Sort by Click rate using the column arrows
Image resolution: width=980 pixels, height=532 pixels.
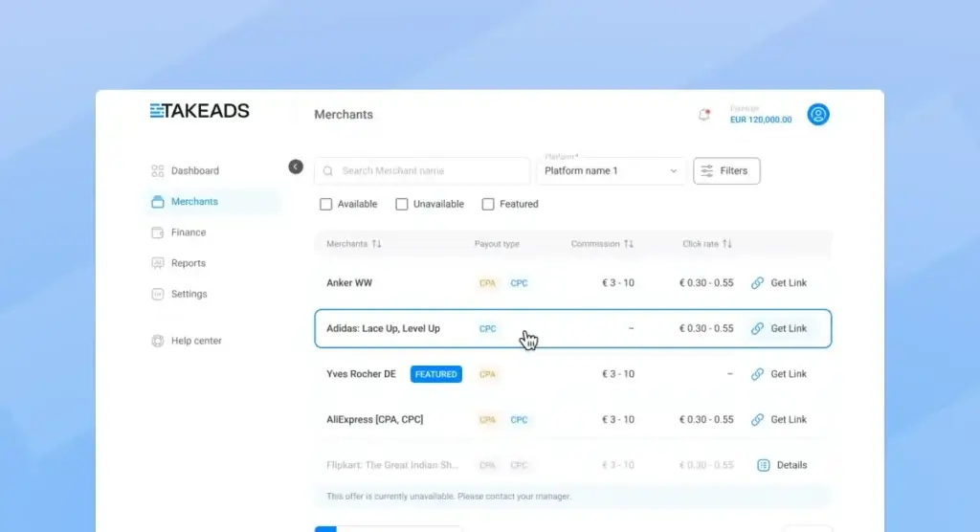click(x=727, y=244)
